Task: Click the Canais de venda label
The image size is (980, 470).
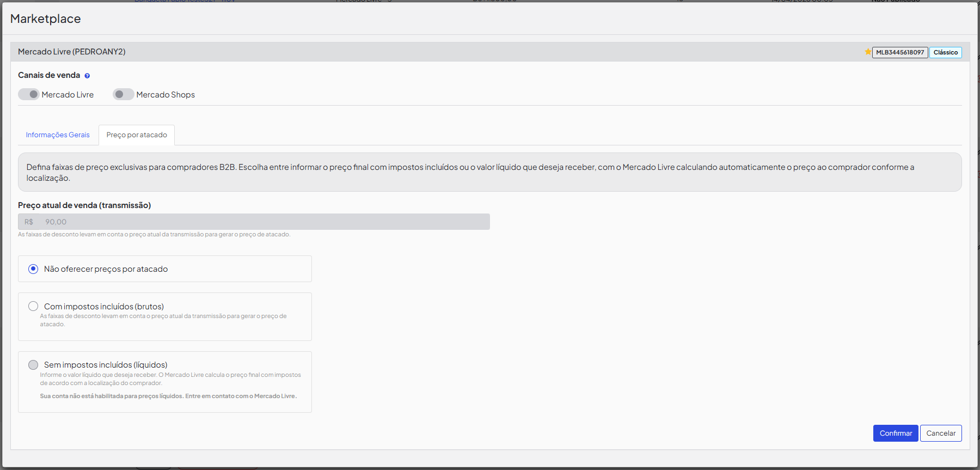Action: [x=49, y=75]
